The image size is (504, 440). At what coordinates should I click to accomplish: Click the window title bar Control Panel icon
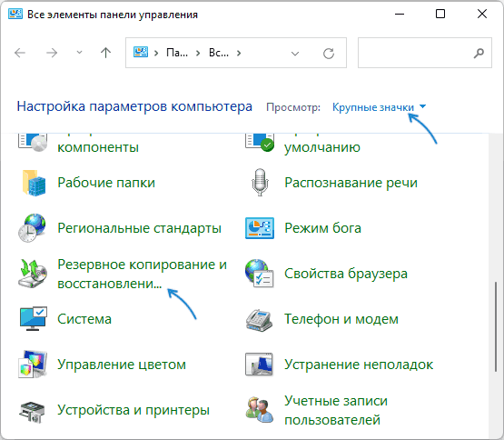click(15, 15)
